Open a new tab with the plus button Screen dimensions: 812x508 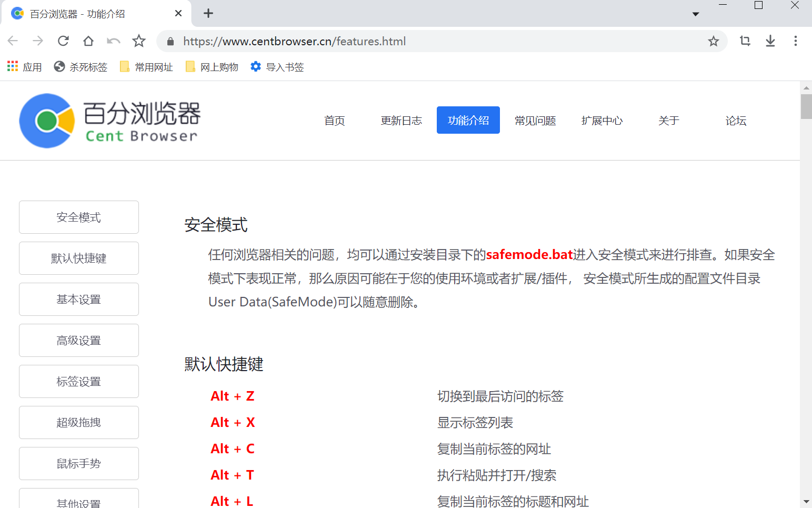tap(208, 13)
